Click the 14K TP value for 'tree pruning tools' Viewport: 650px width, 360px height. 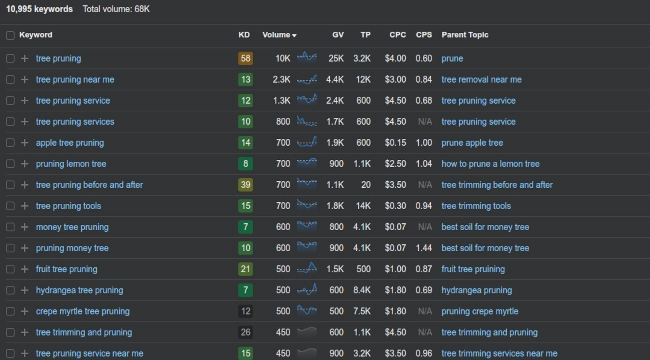(363, 206)
